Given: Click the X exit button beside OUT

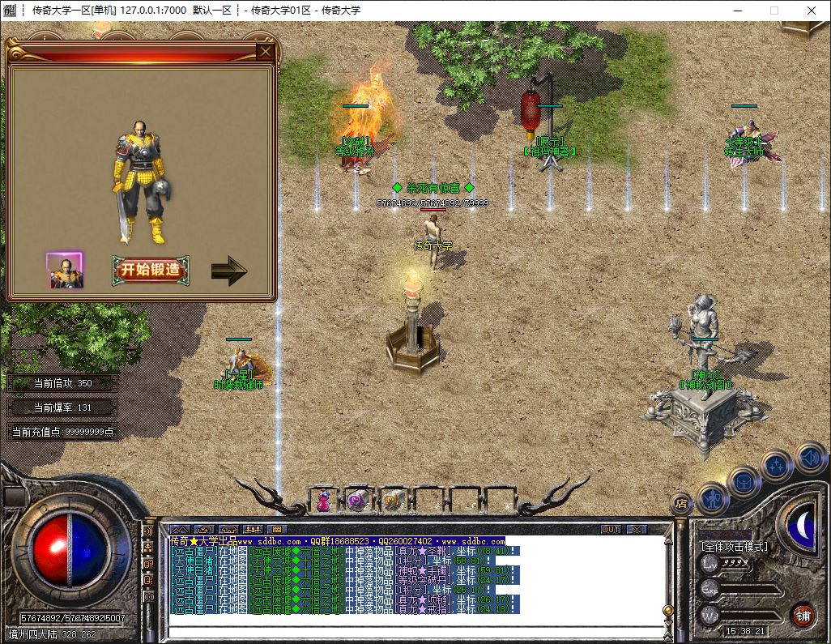Looking at the screenshot, I should pos(637,529).
